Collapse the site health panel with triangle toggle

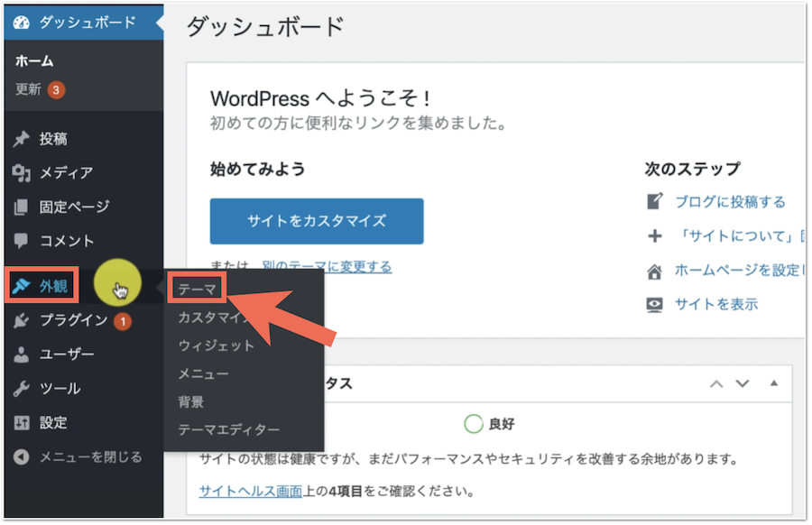pyautogui.click(x=773, y=383)
